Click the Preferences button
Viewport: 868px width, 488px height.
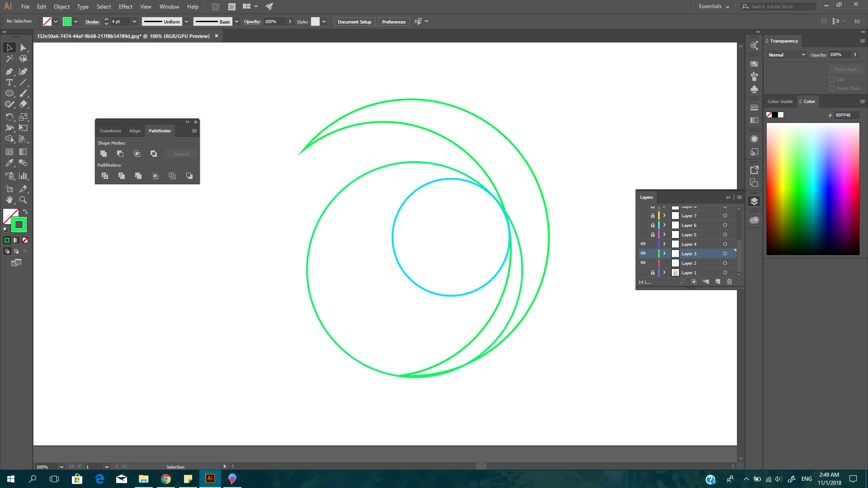(394, 22)
